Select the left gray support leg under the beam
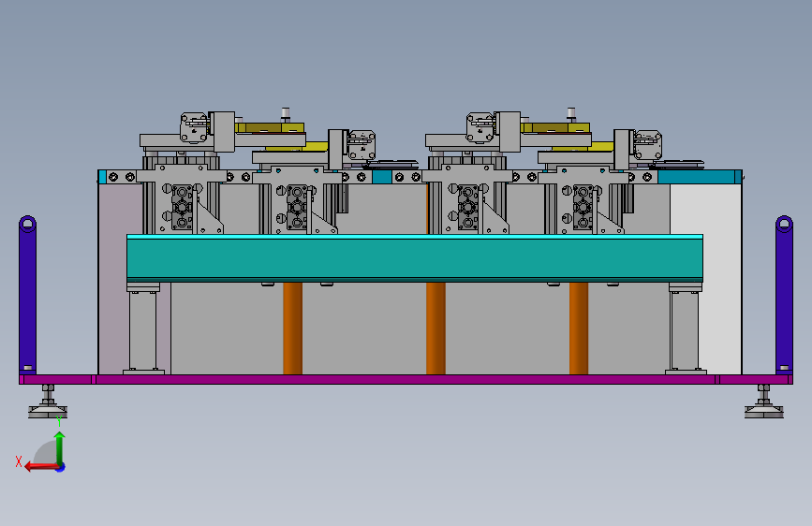812x526 pixels. pyautogui.click(x=143, y=329)
